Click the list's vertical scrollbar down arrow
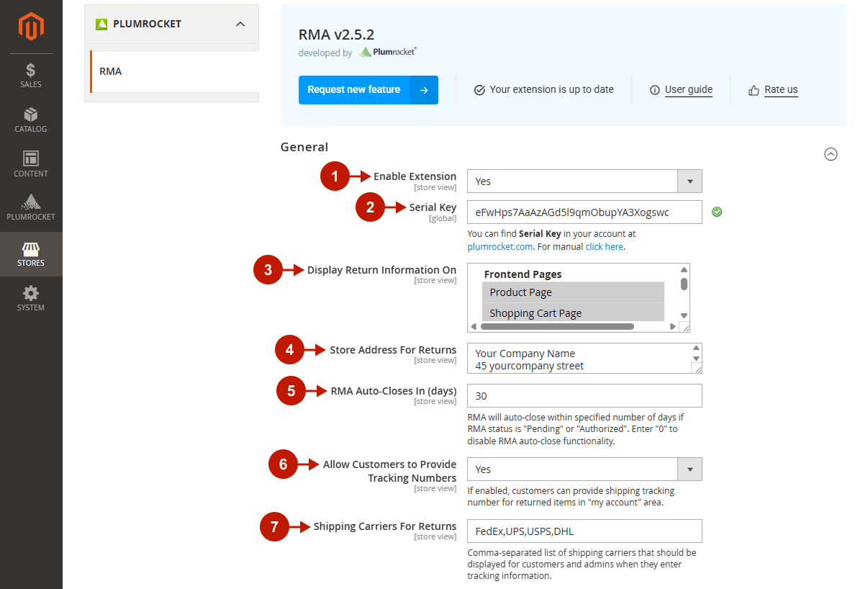The image size is (868, 589). pos(684,315)
